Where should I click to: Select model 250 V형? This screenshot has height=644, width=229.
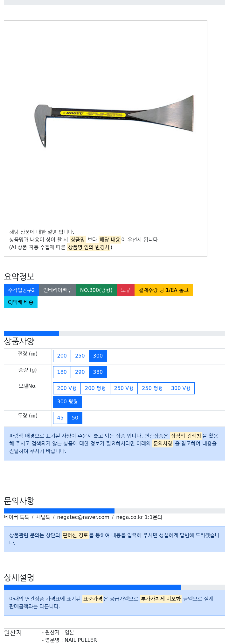pyautogui.click(x=124, y=388)
